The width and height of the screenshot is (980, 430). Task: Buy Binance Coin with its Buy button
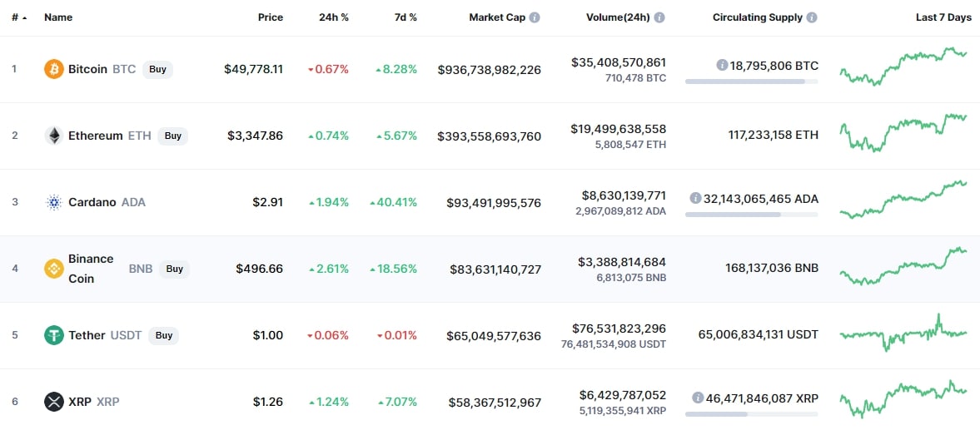174,269
